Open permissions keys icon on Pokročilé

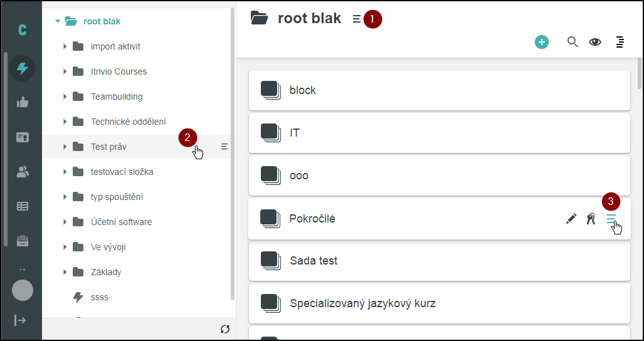coord(590,219)
